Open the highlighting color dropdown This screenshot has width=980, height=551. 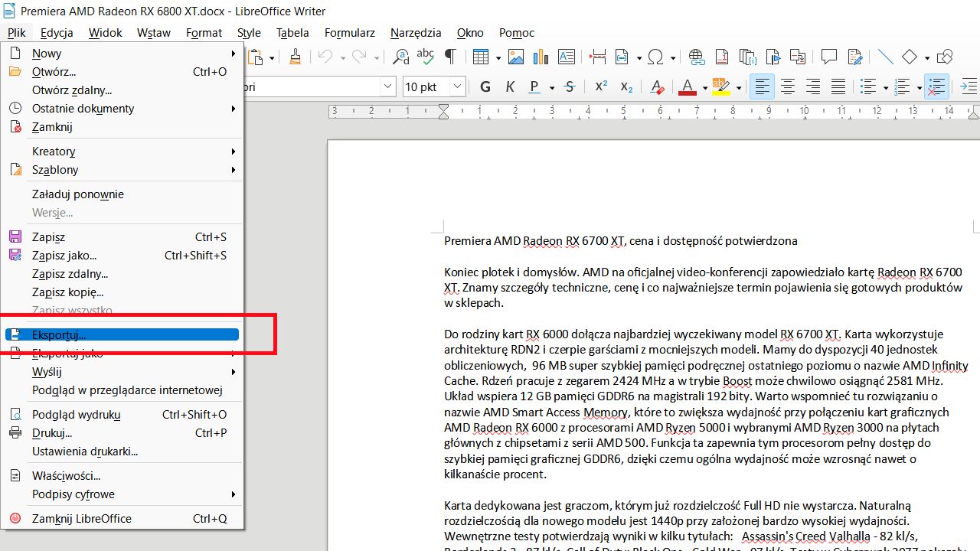pyautogui.click(x=737, y=86)
